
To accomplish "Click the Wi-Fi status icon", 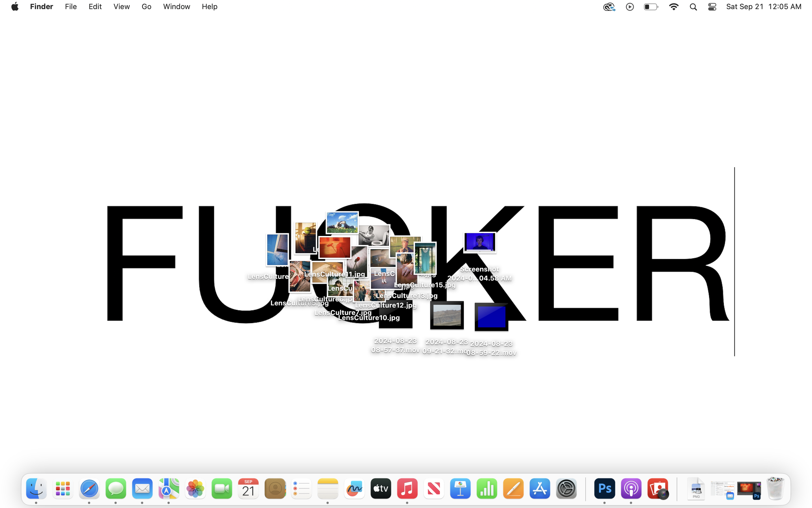I will click(x=673, y=7).
